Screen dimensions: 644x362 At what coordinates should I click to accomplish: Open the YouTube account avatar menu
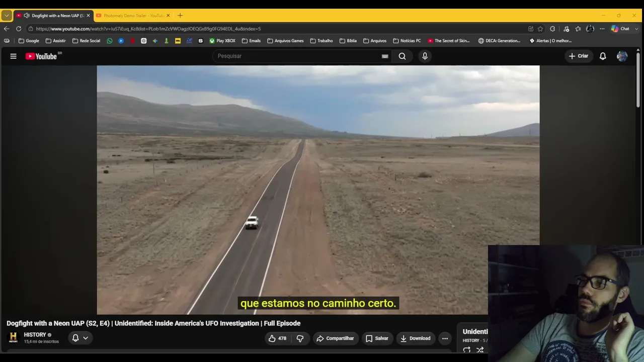click(622, 56)
